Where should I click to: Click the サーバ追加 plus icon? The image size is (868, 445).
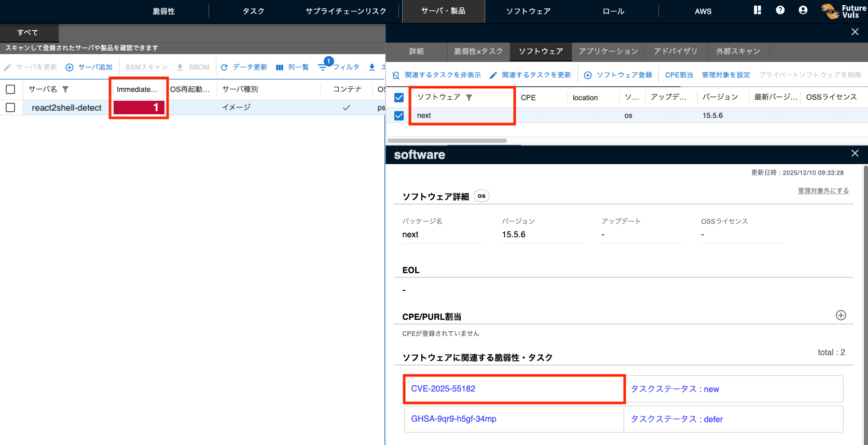tap(70, 68)
